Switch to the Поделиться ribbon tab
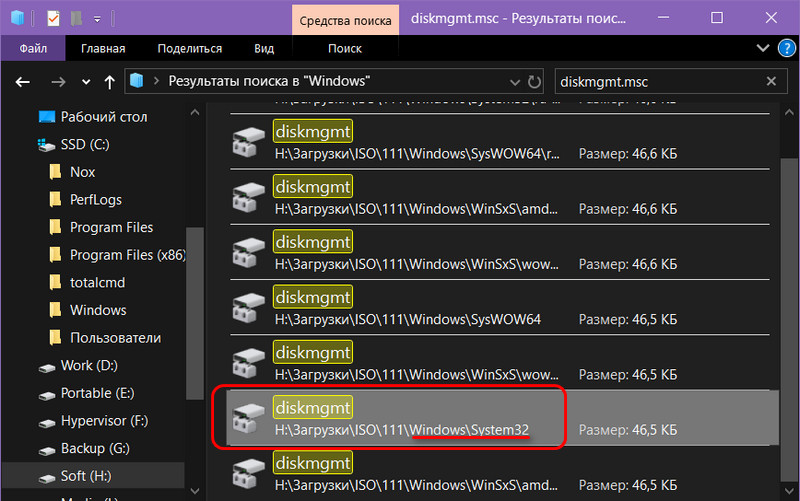 coord(190,48)
